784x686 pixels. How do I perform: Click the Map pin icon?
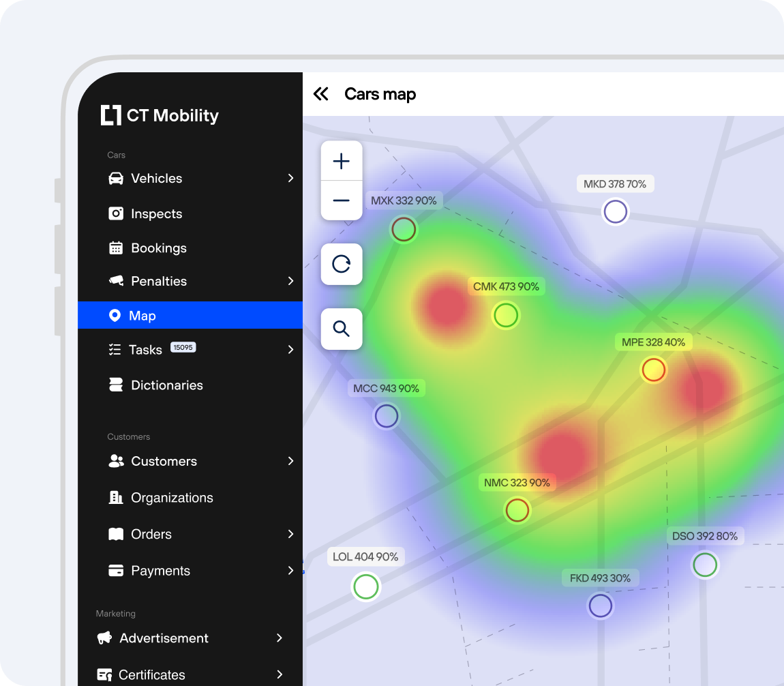(115, 316)
